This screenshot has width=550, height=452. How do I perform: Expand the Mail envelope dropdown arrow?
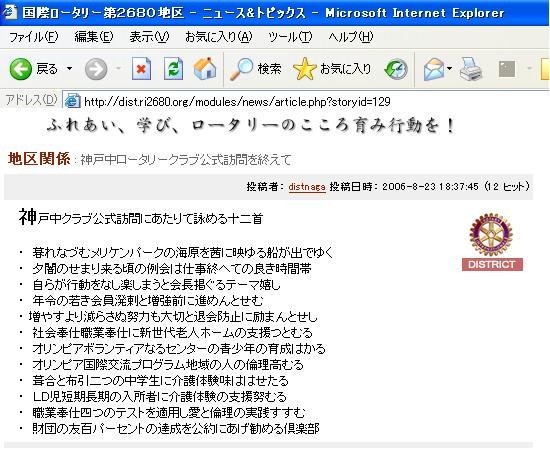pyautogui.click(x=449, y=68)
